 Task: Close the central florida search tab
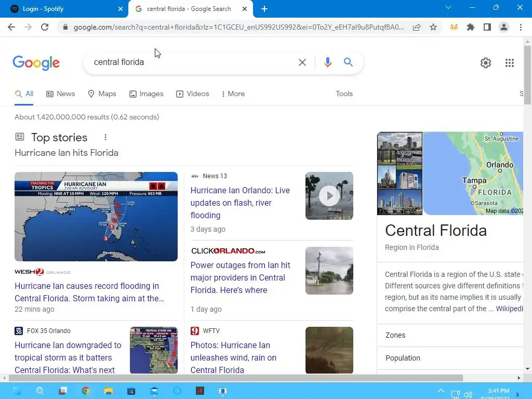[245, 9]
